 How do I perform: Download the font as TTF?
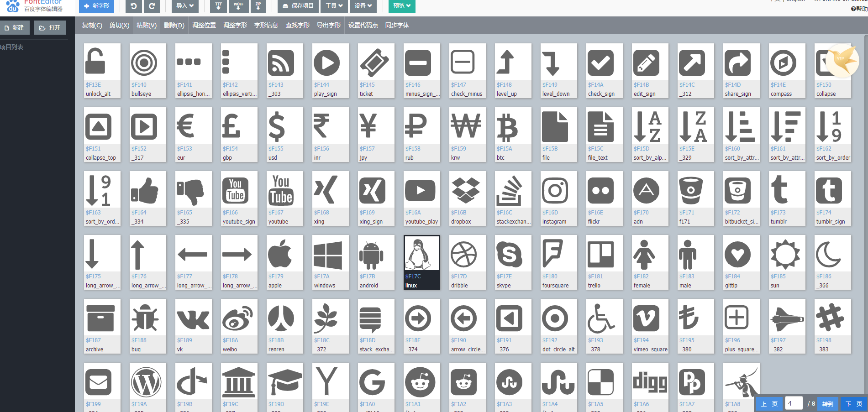[218, 6]
